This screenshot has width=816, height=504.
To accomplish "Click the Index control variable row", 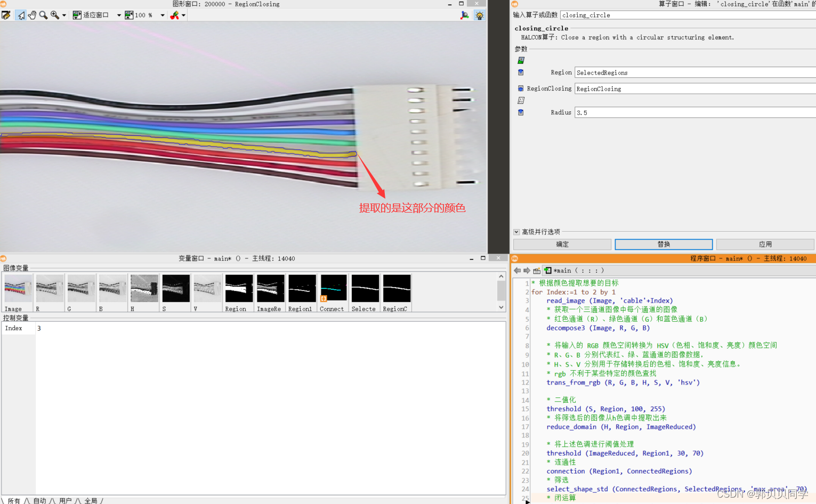I will point(254,328).
